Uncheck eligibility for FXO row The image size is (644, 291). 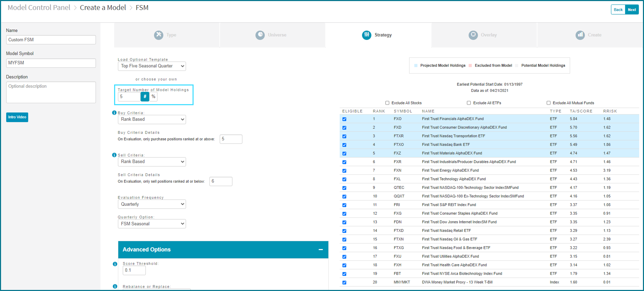click(344, 119)
